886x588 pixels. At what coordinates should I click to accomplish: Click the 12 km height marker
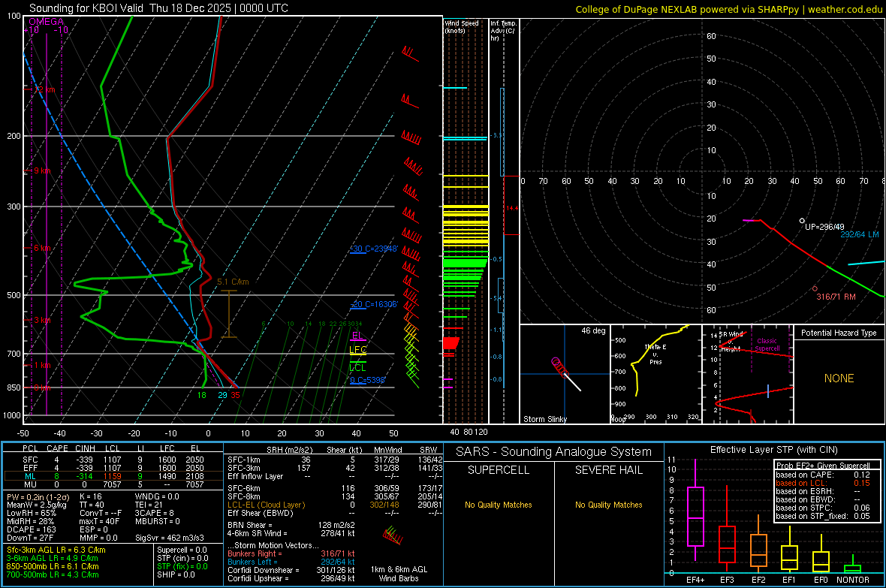(44, 89)
